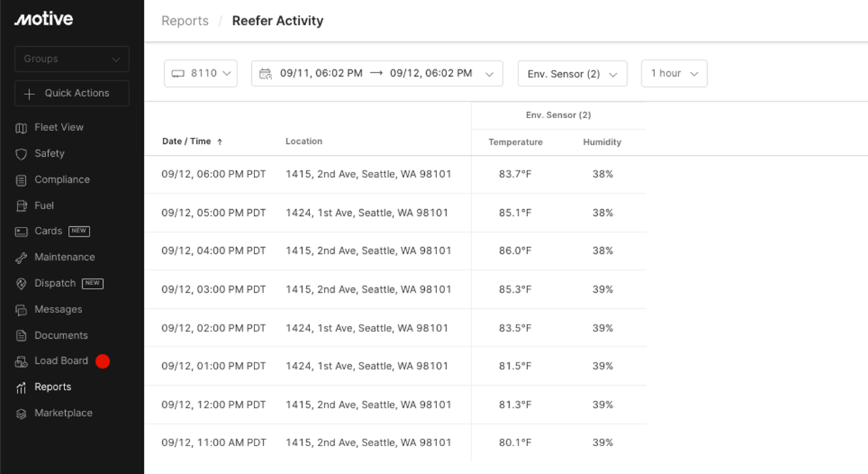Click the Maintenance wrench icon
This screenshot has width=868, height=474.
click(21, 257)
